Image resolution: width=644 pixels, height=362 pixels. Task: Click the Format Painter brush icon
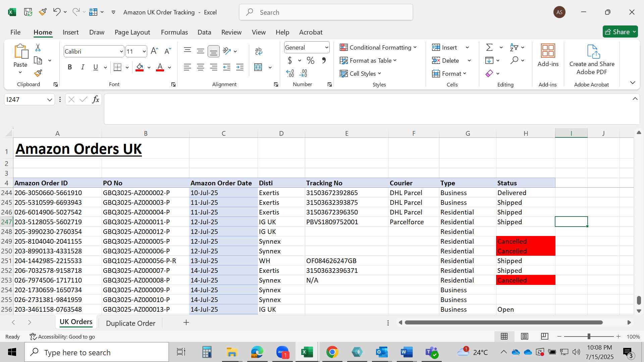38,73
